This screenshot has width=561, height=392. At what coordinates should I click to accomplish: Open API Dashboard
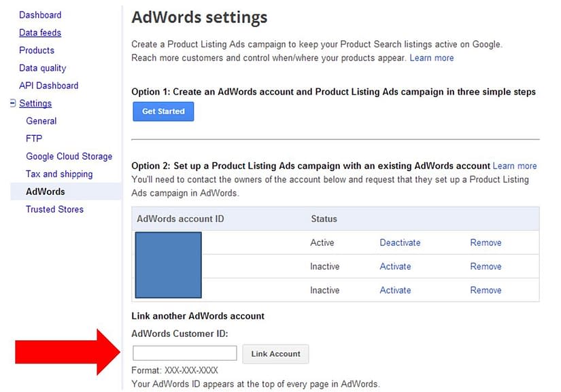click(49, 86)
